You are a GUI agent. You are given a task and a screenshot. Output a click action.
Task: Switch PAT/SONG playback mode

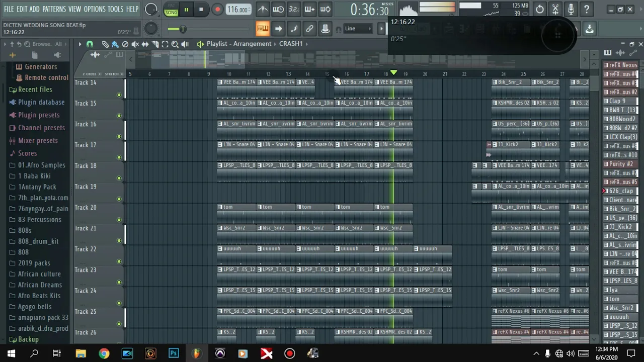171,10
